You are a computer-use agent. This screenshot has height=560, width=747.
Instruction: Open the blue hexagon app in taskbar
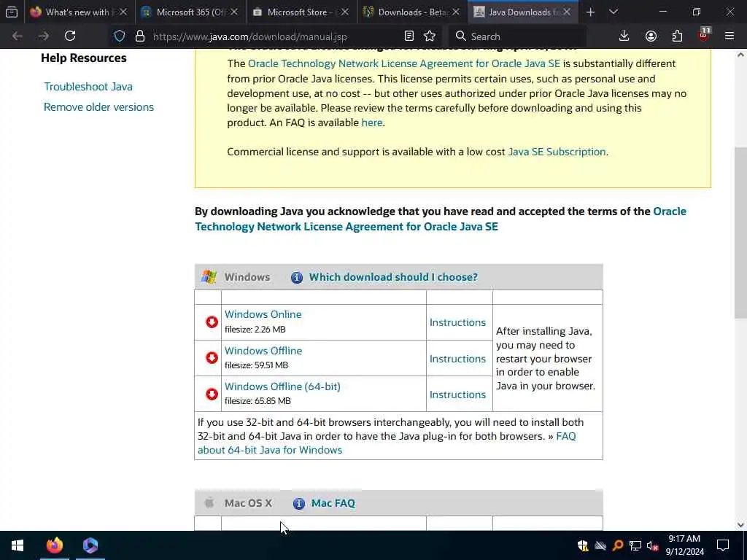(90, 545)
